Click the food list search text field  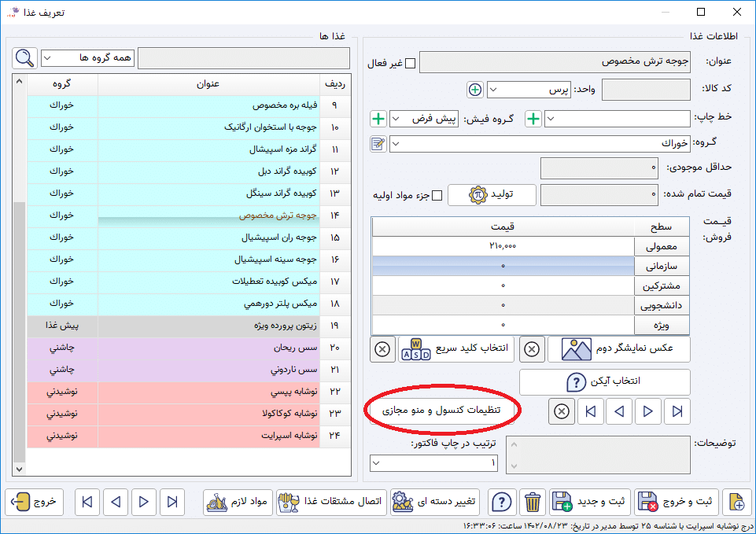pyautogui.click(x=244, y=58)
